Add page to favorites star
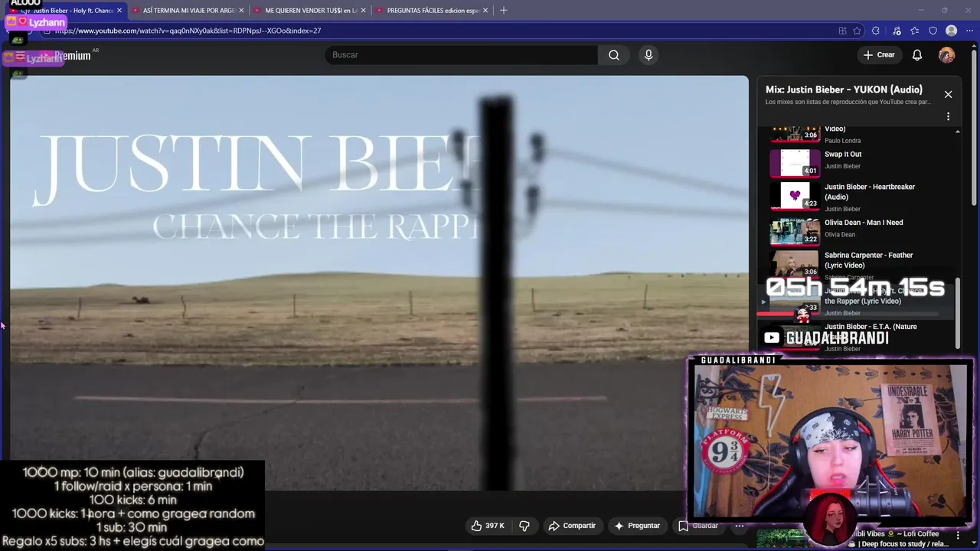Screen dimensions: 980x551 (857, 31)
